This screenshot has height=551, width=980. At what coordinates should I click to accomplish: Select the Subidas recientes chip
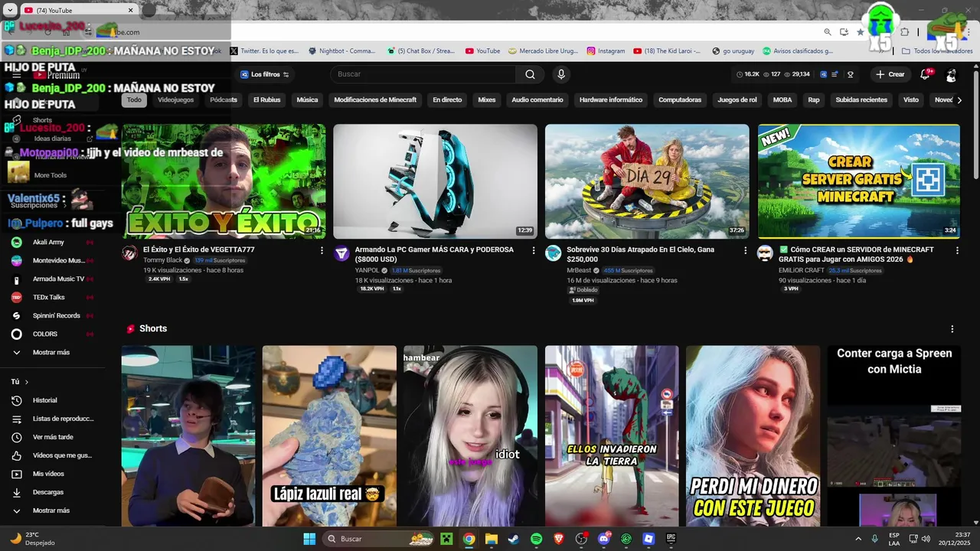pyautogui.click(x=861, y=100)
